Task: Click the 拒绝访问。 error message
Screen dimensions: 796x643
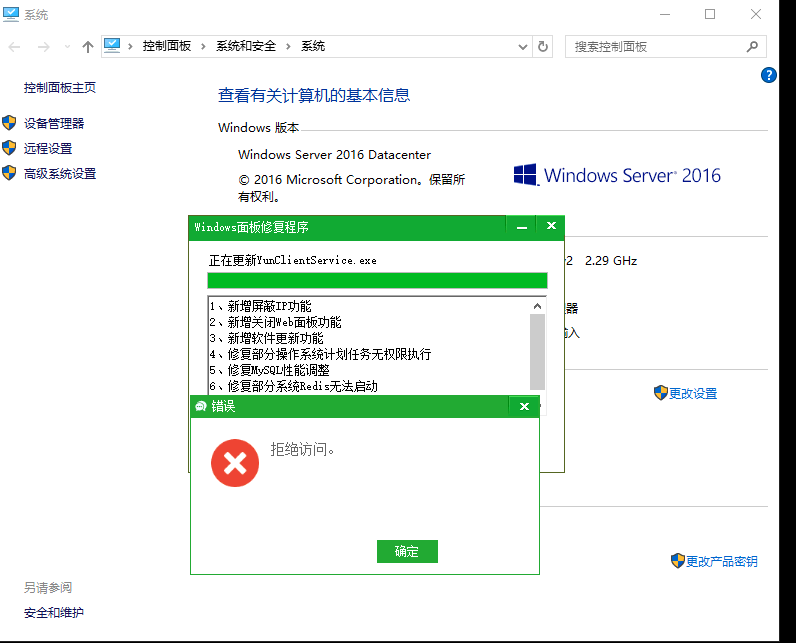Action: [x=302, y=449]
